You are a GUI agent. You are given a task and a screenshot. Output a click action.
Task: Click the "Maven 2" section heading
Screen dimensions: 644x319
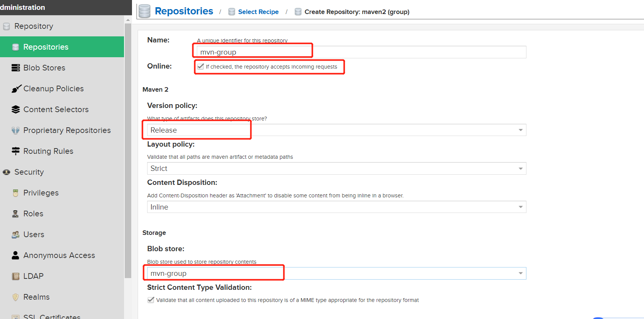[155, 89]
